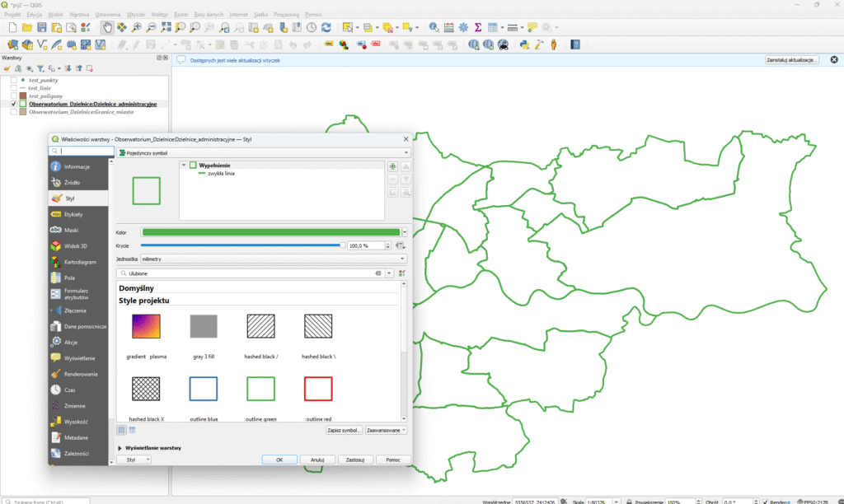Expand the Wyświetlanie warstwy section

120,448
